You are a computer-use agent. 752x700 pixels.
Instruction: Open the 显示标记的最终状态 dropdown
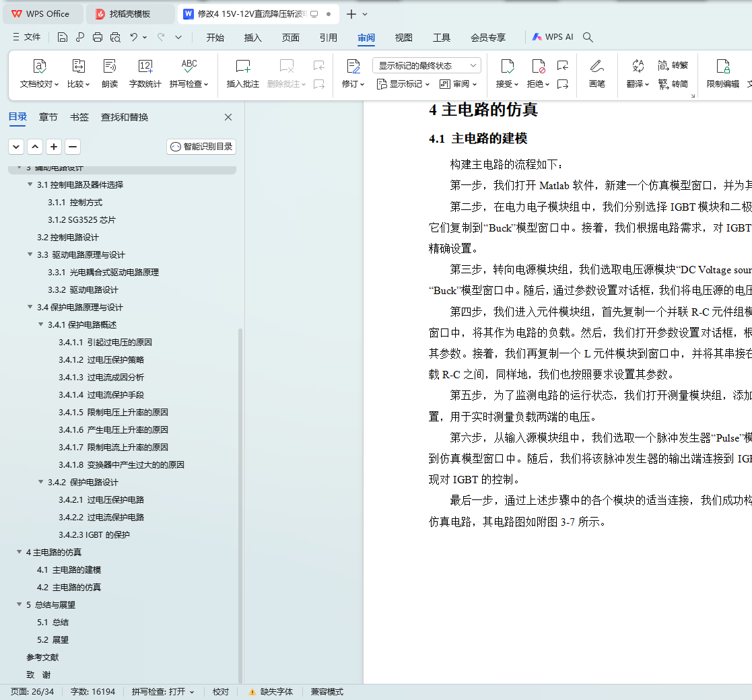click(426, 65)
